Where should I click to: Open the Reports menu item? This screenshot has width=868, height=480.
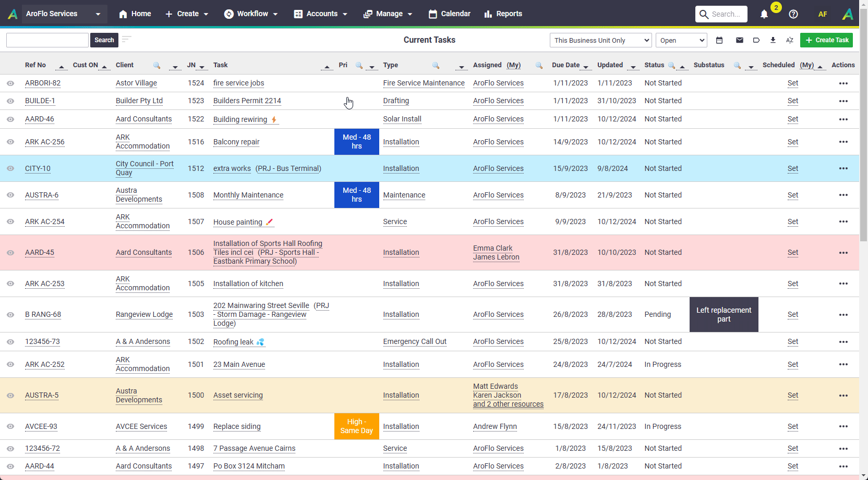[503, 14]
